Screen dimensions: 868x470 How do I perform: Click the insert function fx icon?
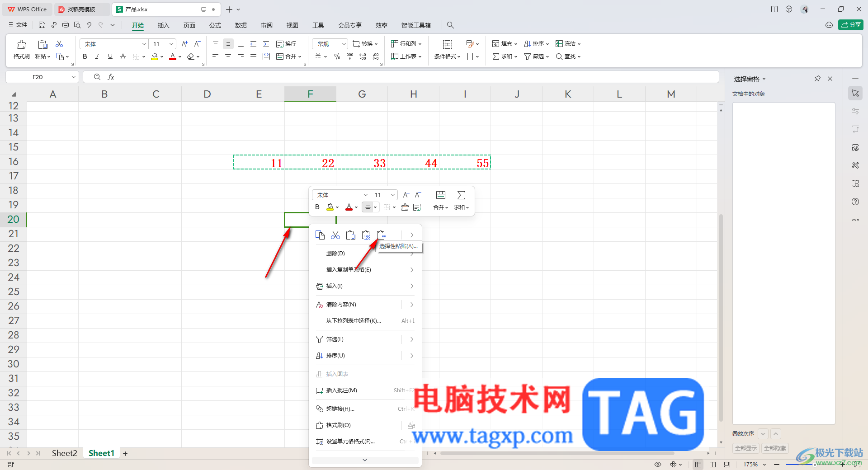point(111,77)
